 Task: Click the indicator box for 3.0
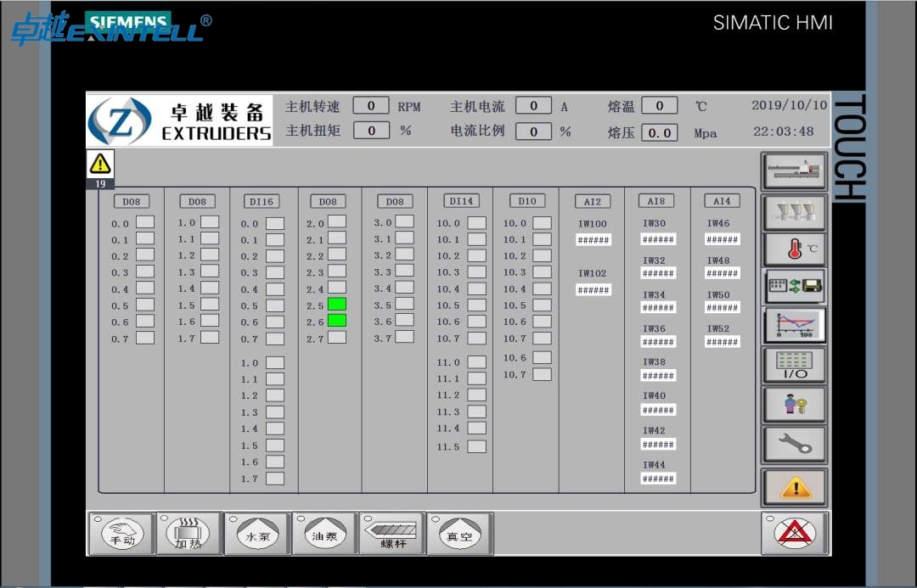pos(404,221)
